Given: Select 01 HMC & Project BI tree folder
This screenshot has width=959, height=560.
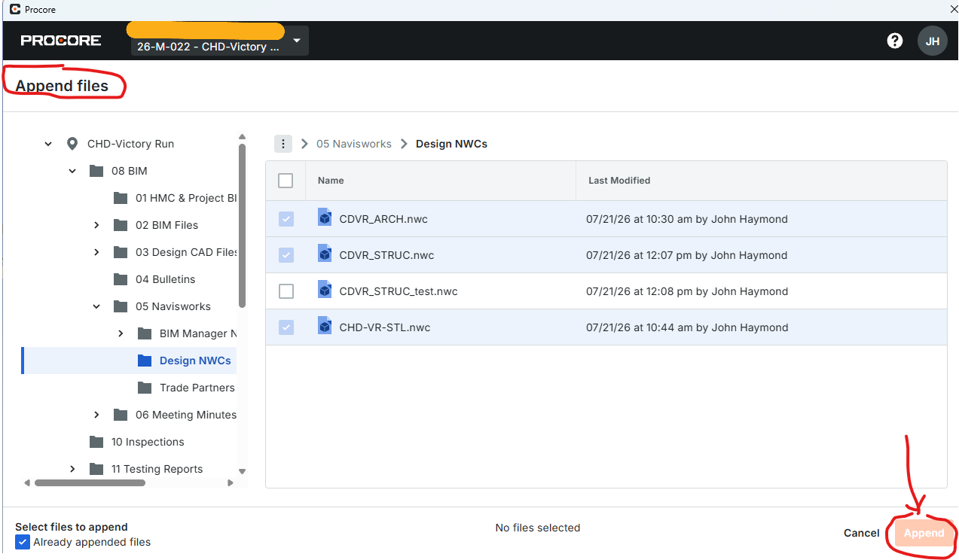Looking at the screenshot, I should coord(186,198).
